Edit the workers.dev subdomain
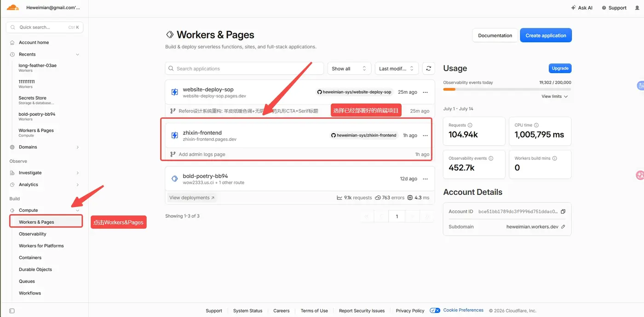Viewport: 644px width, 317px height. point(563,226)
